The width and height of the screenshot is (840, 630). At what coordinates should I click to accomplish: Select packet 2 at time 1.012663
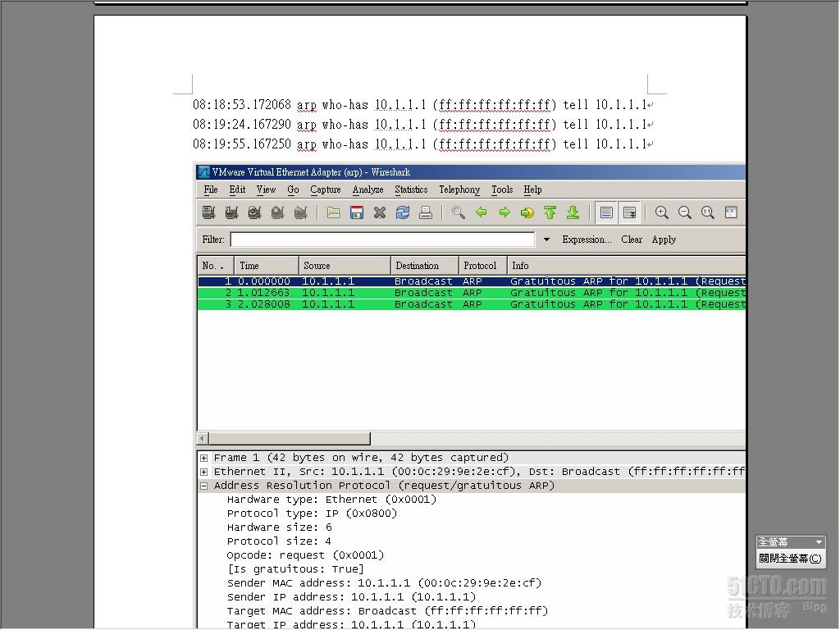(472, 293)
